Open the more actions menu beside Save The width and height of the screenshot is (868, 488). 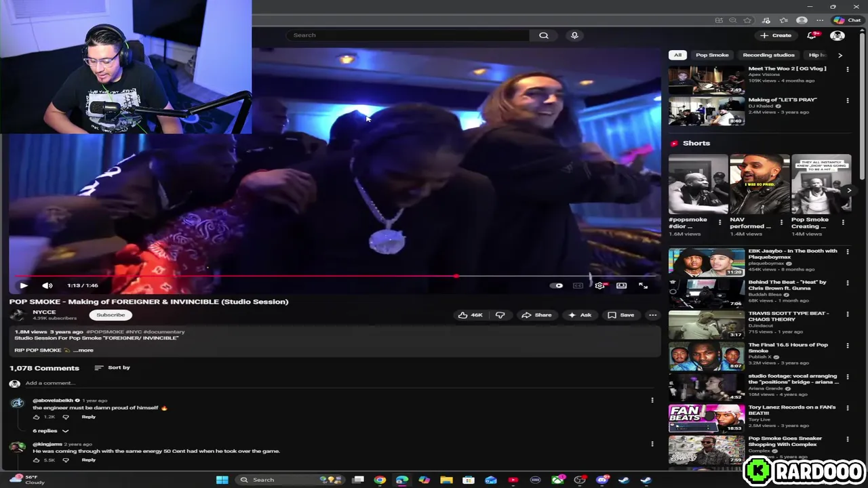[x=652, y=315]
